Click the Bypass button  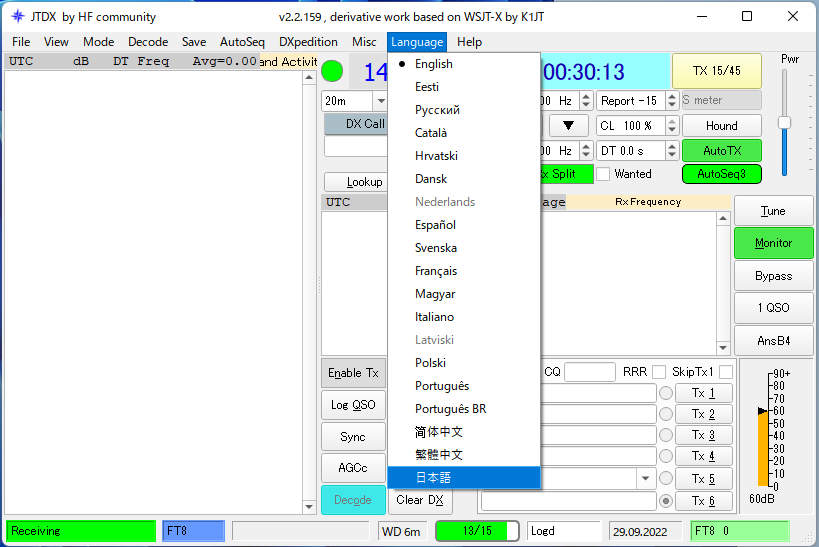click(x=774, y=276)
